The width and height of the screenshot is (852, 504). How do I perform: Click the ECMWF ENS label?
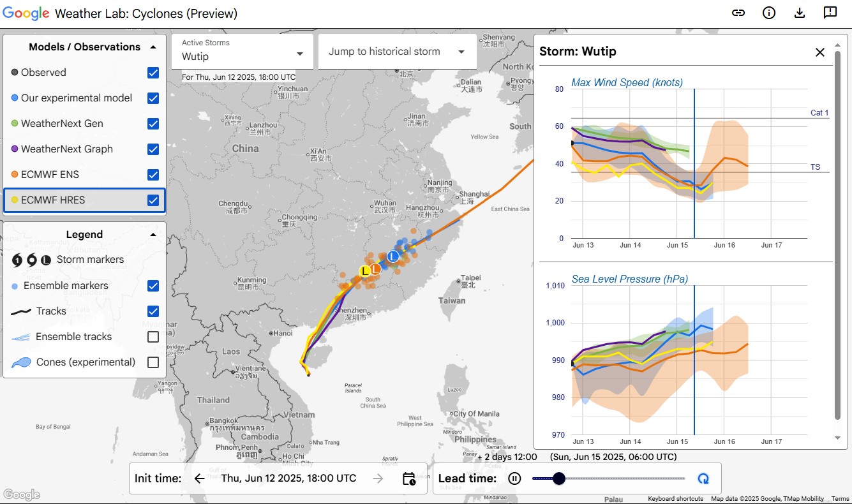[50, 175]
